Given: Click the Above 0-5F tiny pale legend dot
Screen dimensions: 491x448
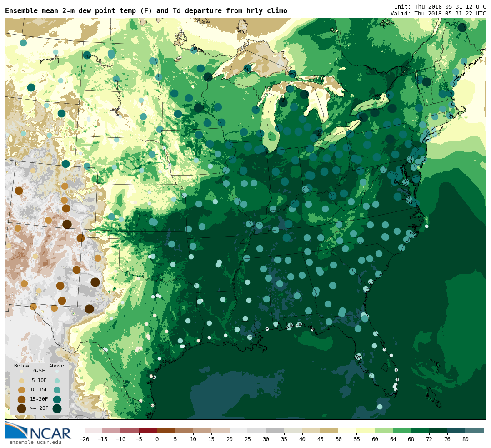Looking at the screenshot, I should tap(57, 371).
